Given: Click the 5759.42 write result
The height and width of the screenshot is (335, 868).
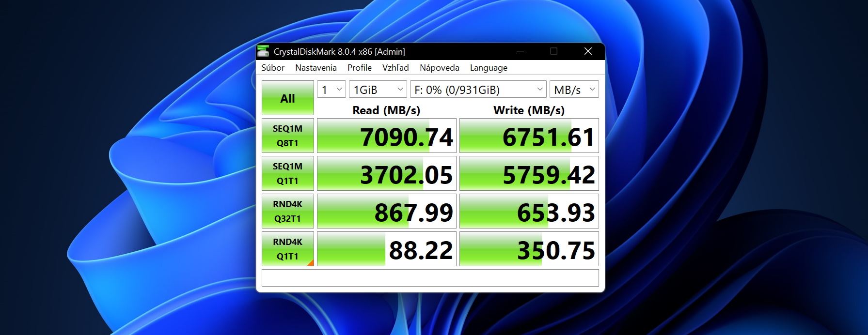Looking at the screenshot, I should [529, 173].
